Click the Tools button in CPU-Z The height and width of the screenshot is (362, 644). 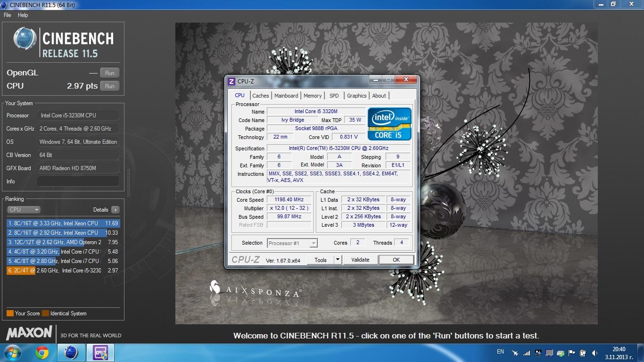pyautogui.click(x=321, y=260)
